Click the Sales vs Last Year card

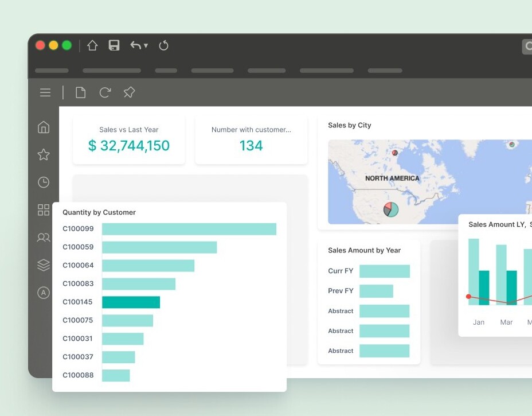pyautogui.click(x=128, y=139)
